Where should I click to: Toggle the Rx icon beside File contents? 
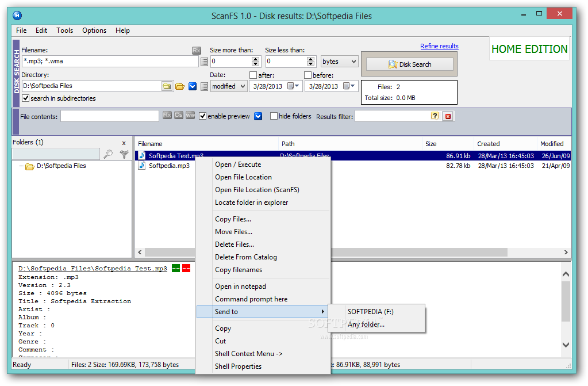tap(167, 115)
